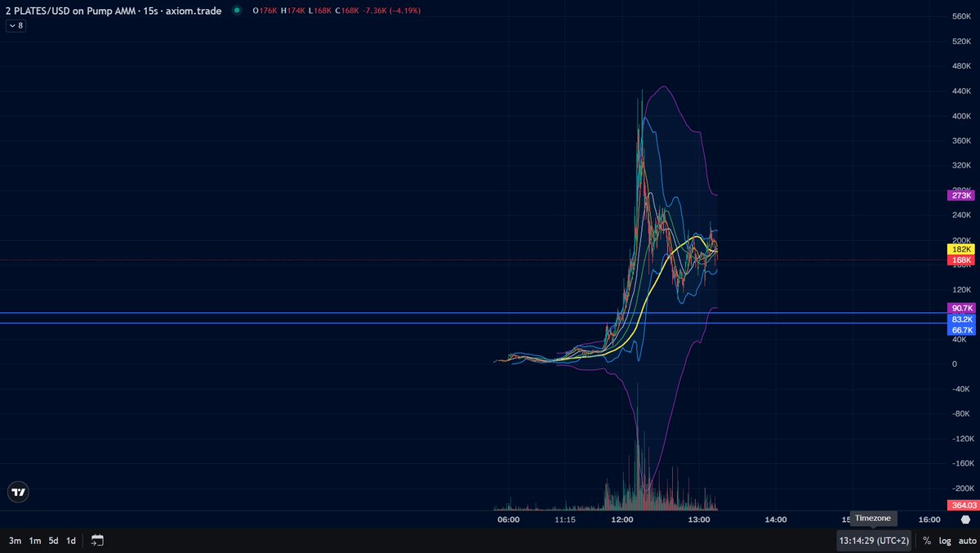This screenshot has width=980, height=553.
Task: Select the 3m date range
Action: (16, 540)
